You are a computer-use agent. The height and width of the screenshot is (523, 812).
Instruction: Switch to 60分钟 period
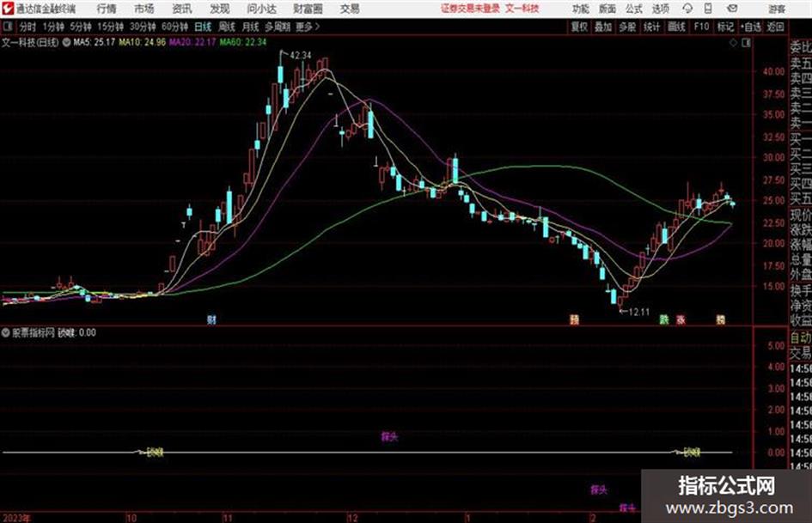[174, 27]
